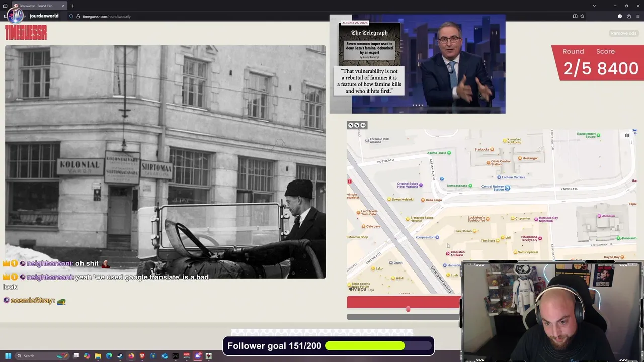This screenshot has height=362, width=644.
Task: Click the picture-in-picture toolbar icon
Action: point(575,16)
